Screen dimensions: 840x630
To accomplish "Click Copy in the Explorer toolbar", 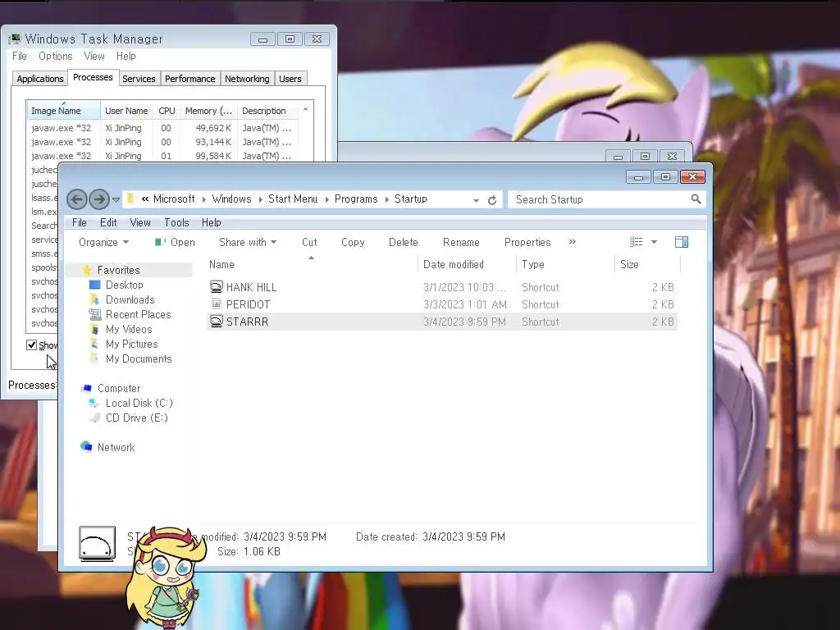I will coord(353,242).
